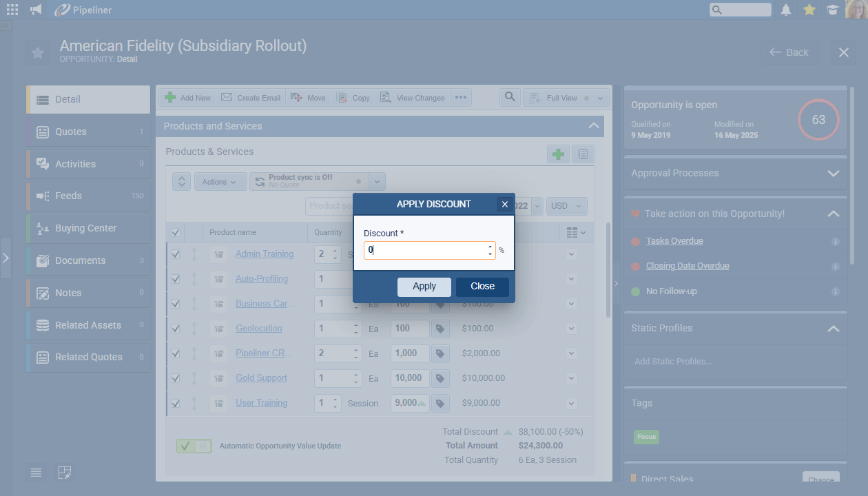Image resolution: width=868 pixels, height=496 pixels.
Task: Toggle the select-all products header checkbox
Action: (176, 233)
